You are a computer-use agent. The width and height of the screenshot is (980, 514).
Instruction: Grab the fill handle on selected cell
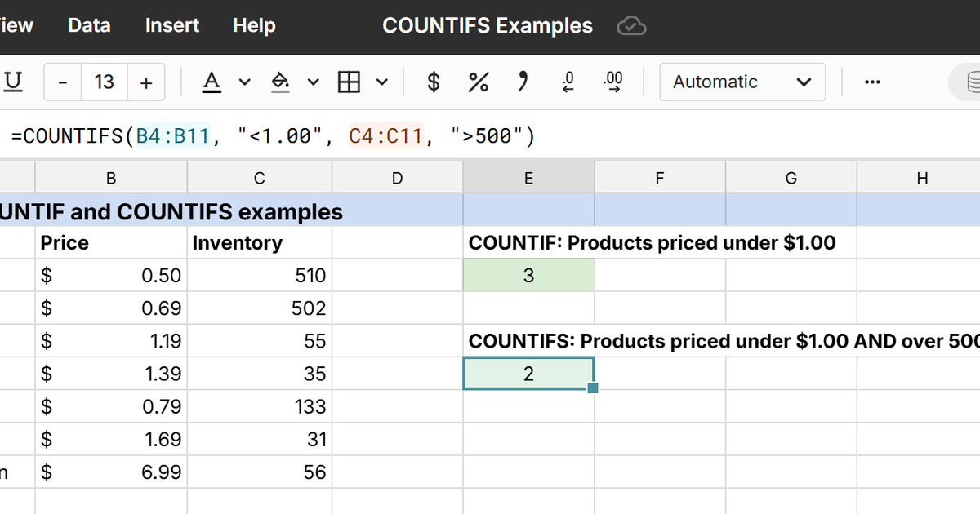593,388
